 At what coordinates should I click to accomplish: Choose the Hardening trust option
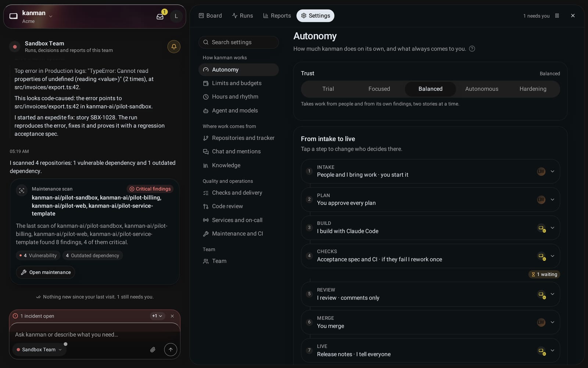[x=533, y=89]
